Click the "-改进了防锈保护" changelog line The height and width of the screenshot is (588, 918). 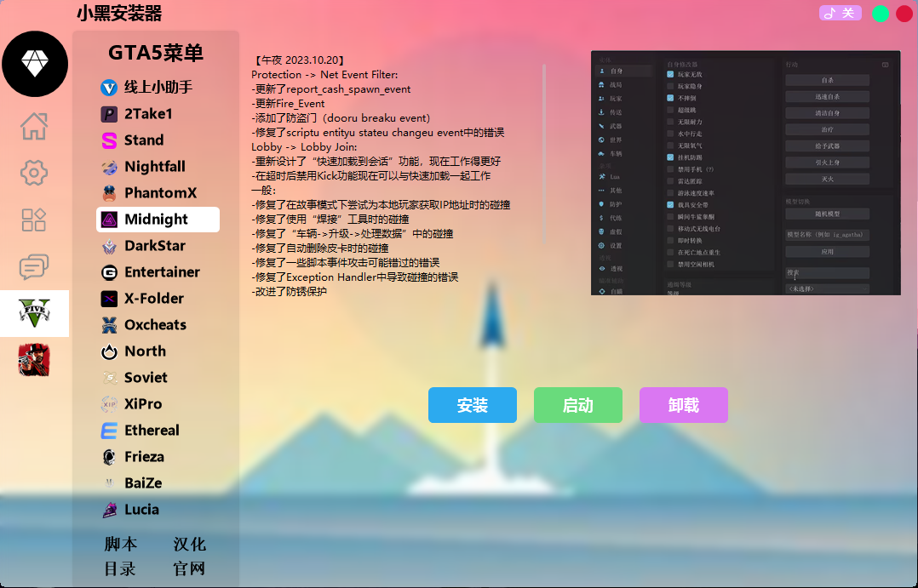point(290,291)
